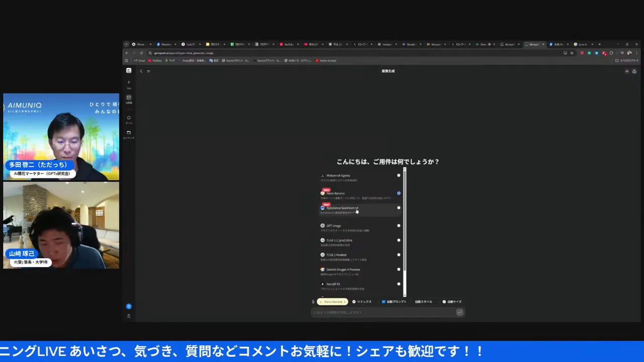The width and height of the screenshot is (644, 362).
Task: Click the Remix button
Action: (362, 302)
